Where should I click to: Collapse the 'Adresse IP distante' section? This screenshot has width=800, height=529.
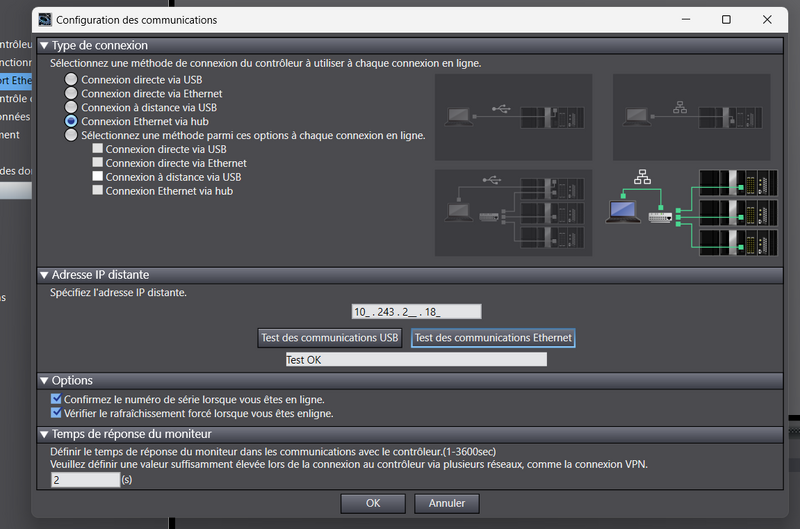pos(44,275)
